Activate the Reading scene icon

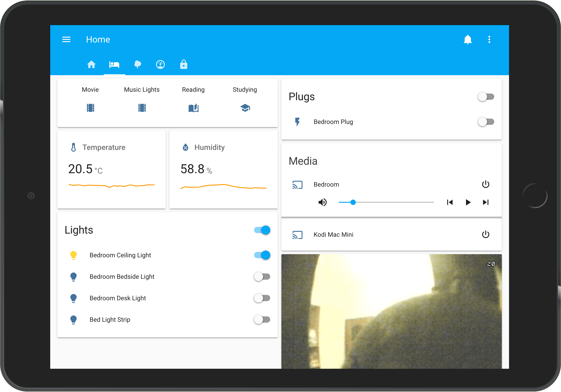(193, 108)
